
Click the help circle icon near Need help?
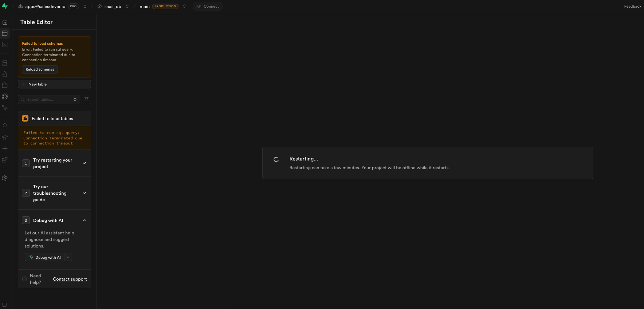[24, 279]
